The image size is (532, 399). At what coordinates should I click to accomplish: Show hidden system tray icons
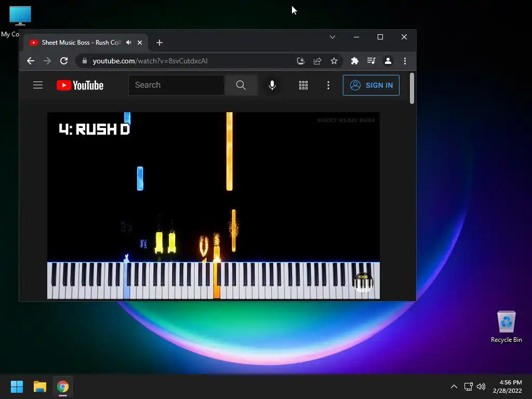coord(454,387)
